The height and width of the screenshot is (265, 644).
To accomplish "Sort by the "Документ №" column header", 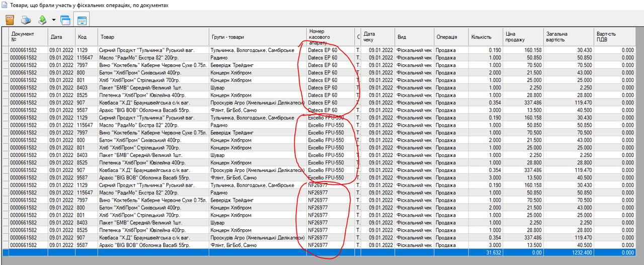I will pyautogui.click(x=29, y=37).
